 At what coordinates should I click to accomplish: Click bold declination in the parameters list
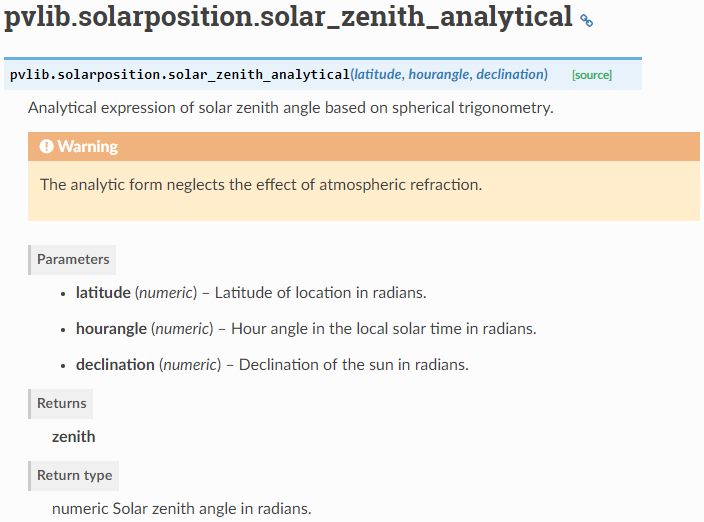point(115,364)
